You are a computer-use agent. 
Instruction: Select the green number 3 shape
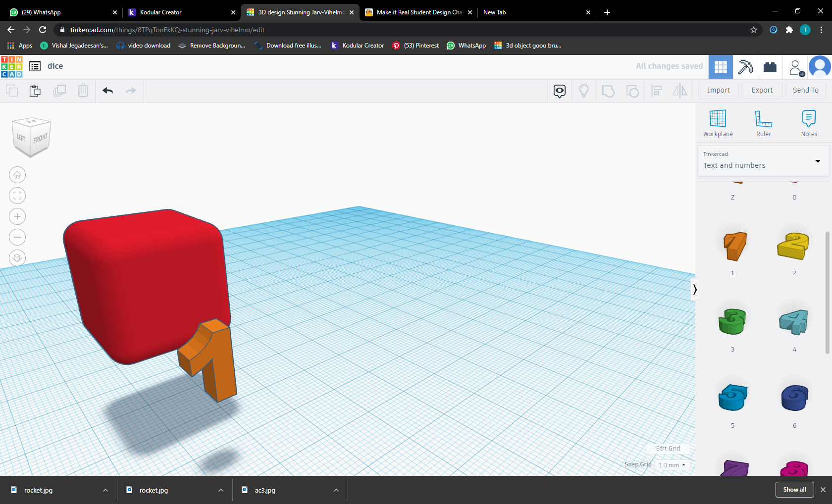point(732,322)
